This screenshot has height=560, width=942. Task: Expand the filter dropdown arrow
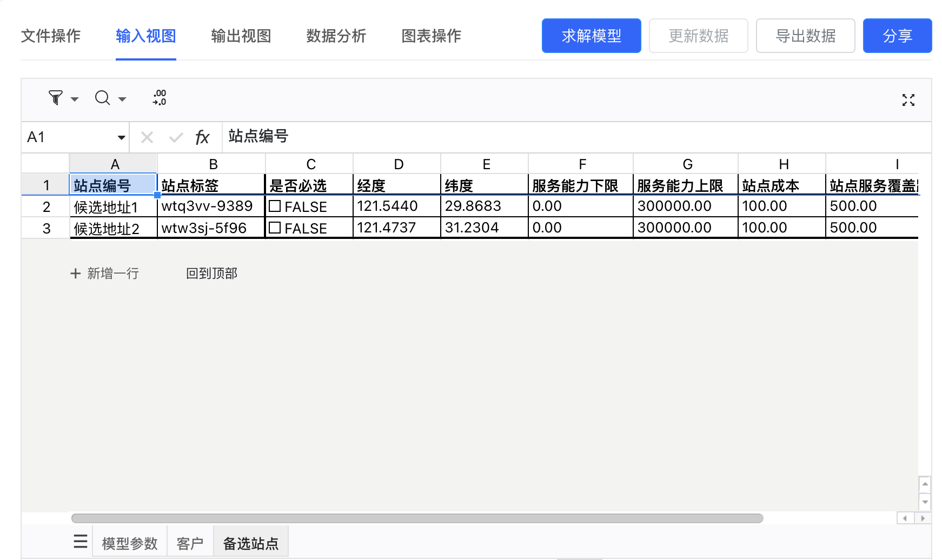(75, 99)
